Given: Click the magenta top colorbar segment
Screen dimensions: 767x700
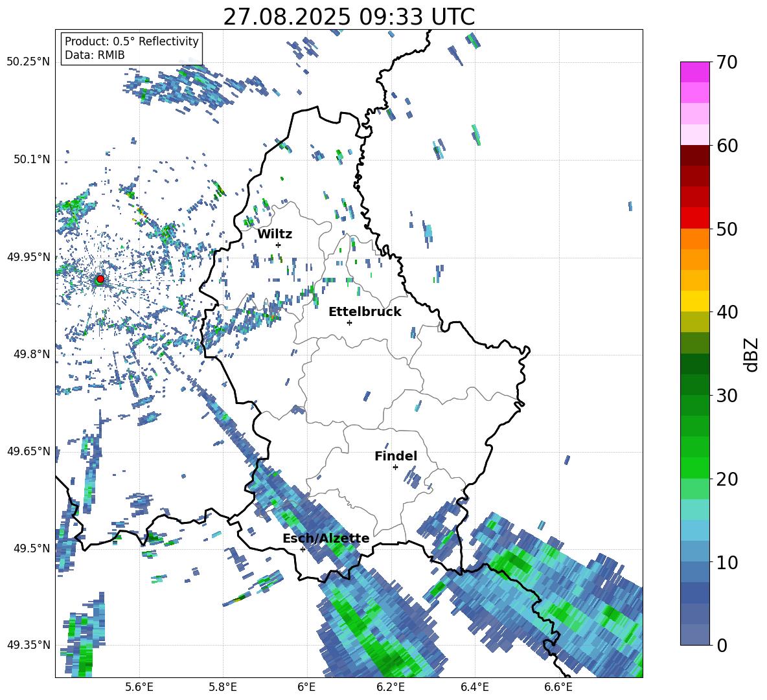Looking at the screenshot, I should tap(694, 73).
